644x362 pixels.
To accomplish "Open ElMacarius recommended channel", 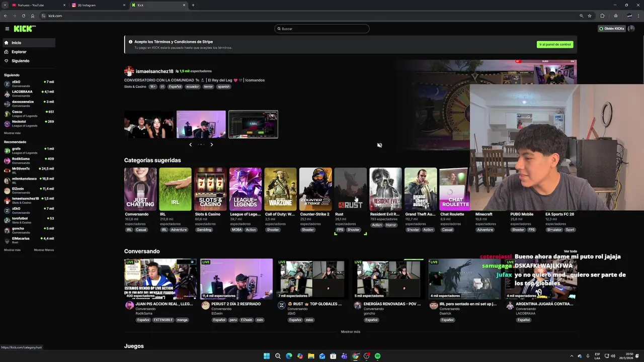I will (28, 240).
